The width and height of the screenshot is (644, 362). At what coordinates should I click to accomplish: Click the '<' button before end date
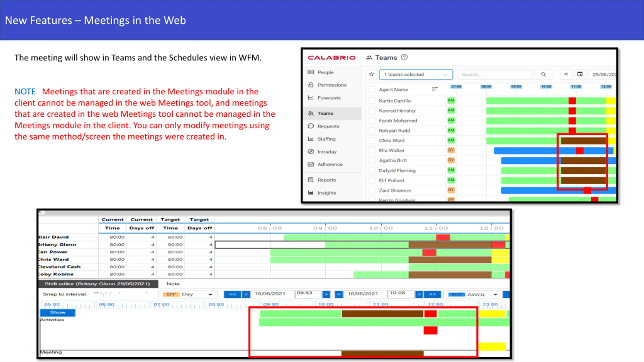(x=339, y=294)
